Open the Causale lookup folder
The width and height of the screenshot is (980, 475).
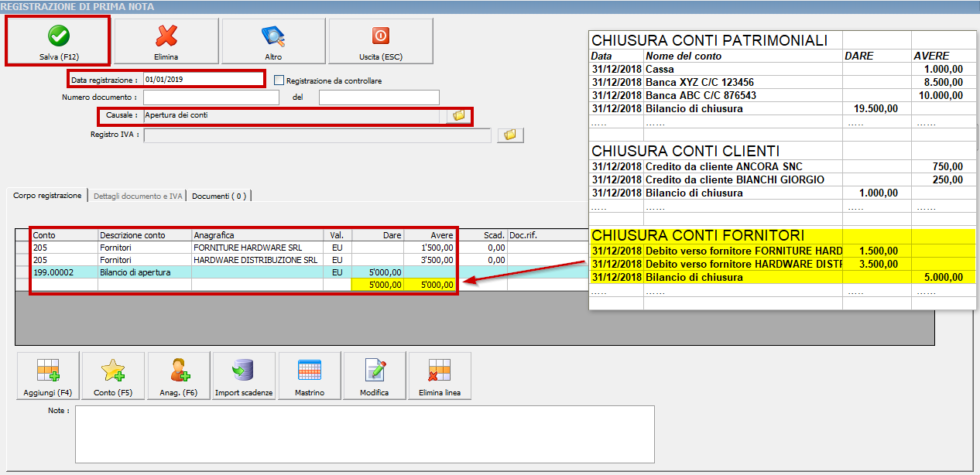(458, 115)
